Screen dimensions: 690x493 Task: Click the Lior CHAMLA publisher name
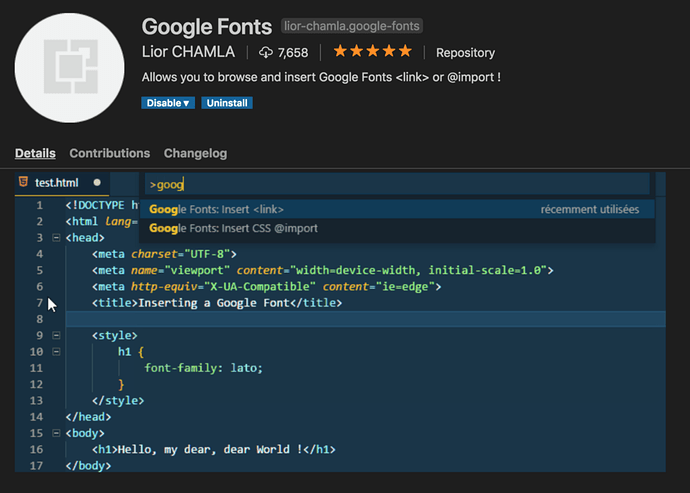[x=188, y=52]
